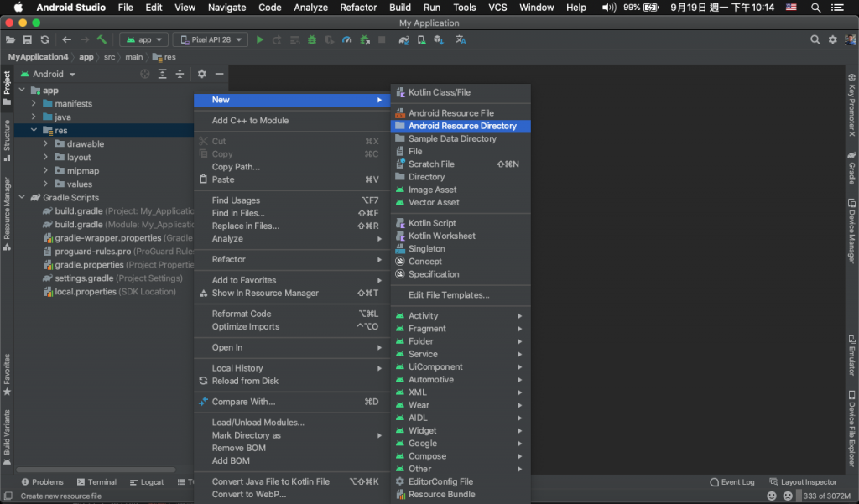The height and width of the screenshot is (504, 859).
Task: Open Resource Manager side tab
Action: [x=7, y=214]
